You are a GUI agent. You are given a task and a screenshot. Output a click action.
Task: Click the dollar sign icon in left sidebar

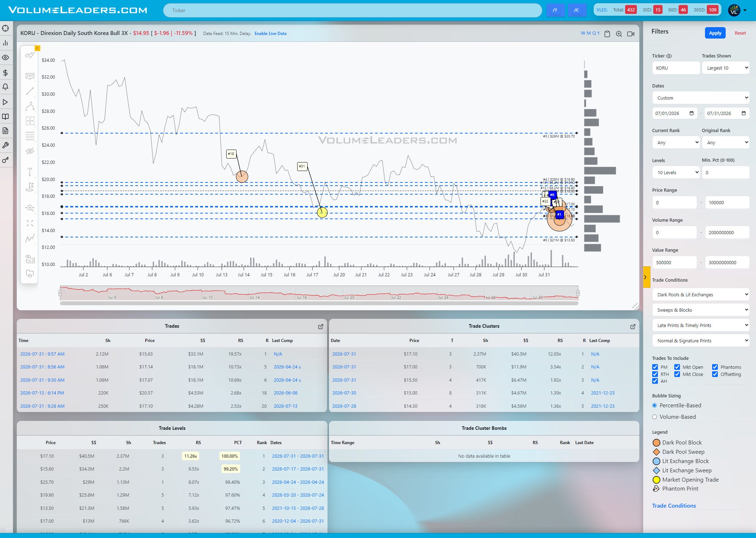click(5, 72)
